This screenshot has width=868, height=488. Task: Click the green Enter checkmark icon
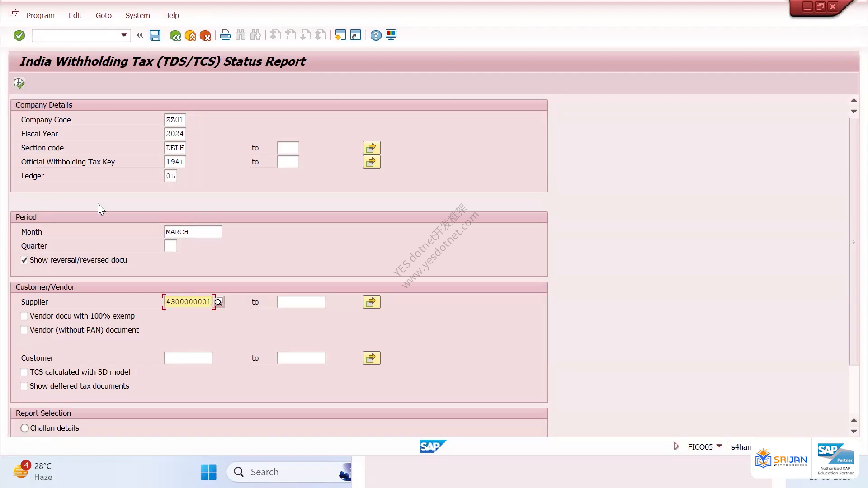[x=19, y=35]
